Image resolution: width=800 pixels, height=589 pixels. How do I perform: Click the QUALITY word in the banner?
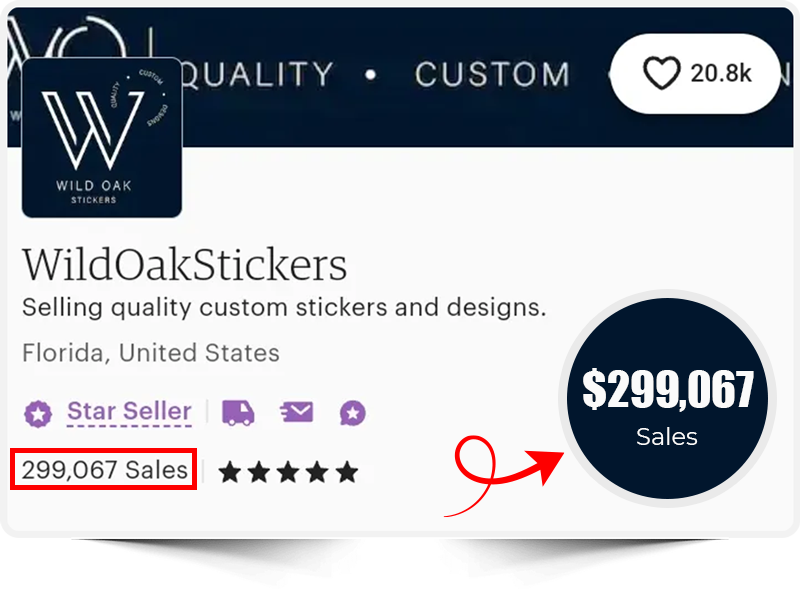257,75
